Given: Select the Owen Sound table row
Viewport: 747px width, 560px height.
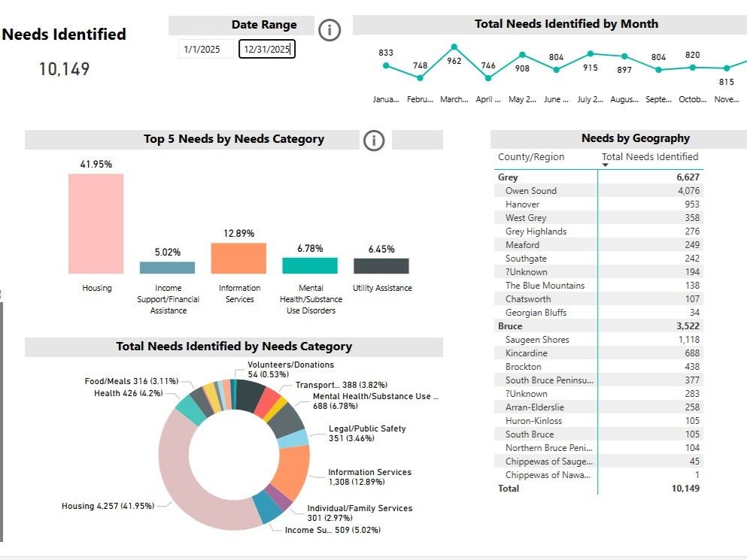Looking at the screenshot, I should click(x=531, y=191).
